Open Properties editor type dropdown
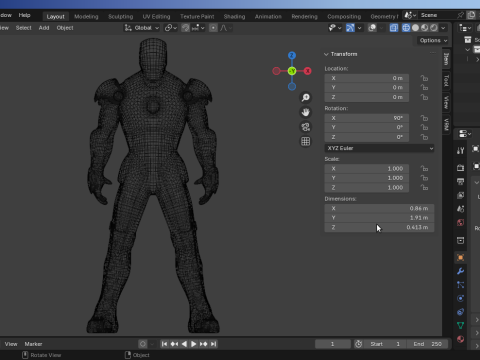This screenshot has height=360, width=480. click(x=465, y=134)
